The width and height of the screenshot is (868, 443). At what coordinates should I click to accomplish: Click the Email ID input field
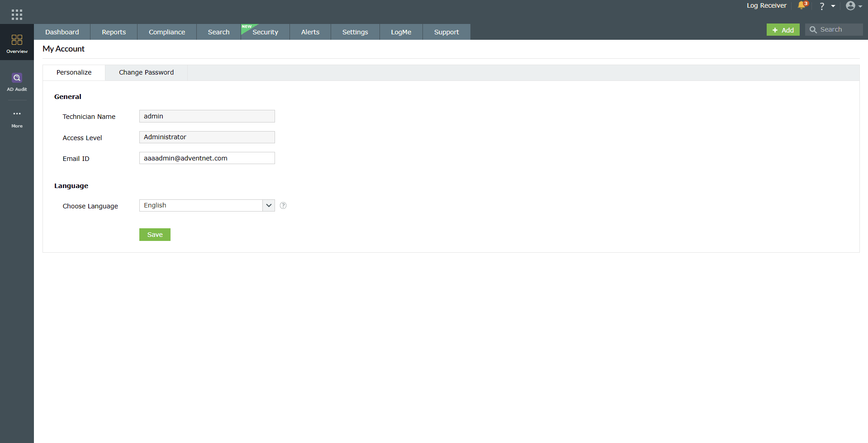(x=207, y=158)
